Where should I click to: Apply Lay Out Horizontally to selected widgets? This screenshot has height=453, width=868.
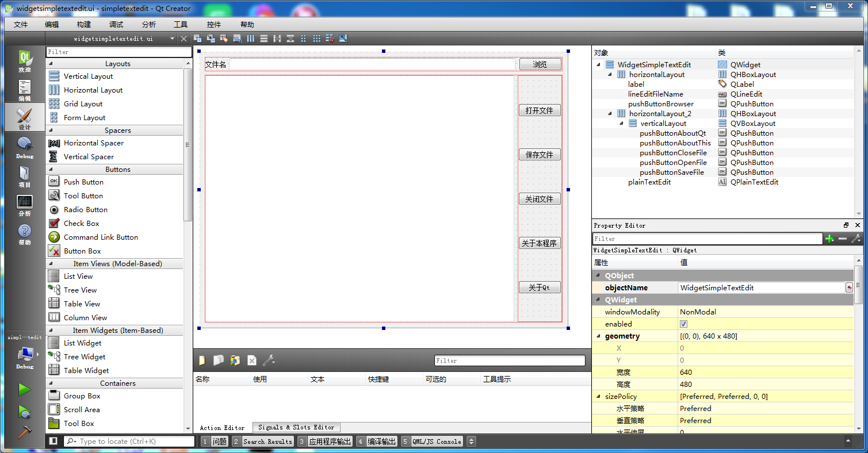[250, 38]
